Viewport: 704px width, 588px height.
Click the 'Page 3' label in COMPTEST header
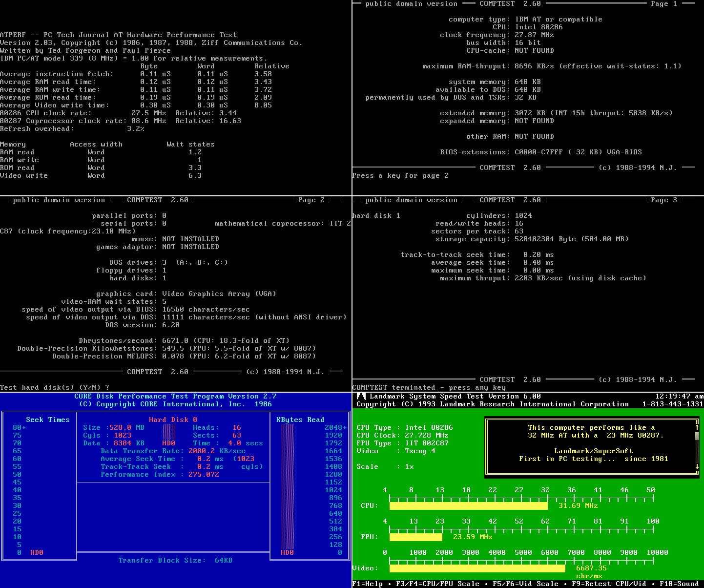pos(664,200)
